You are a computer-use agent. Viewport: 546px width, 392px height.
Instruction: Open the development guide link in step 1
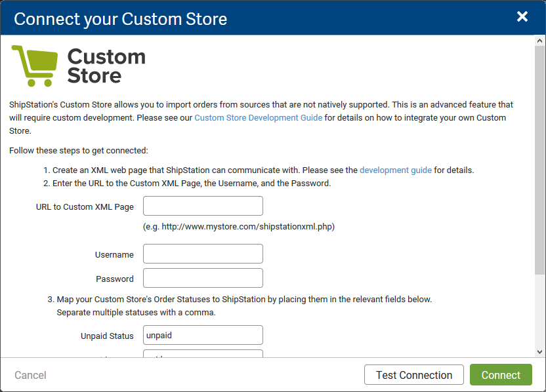[395, 170]
